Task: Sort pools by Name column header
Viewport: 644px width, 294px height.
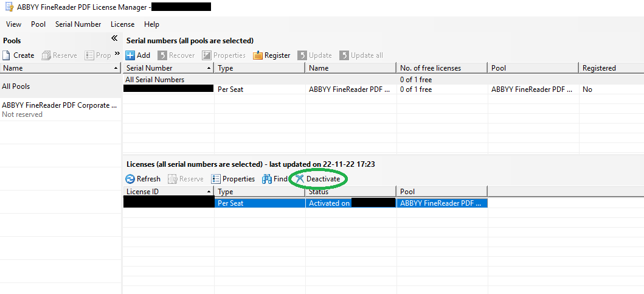Action: (x=60, y=68)
